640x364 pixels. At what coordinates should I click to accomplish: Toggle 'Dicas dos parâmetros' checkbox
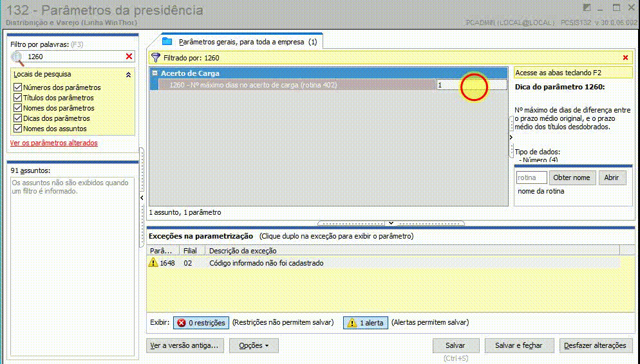point(17,118)
